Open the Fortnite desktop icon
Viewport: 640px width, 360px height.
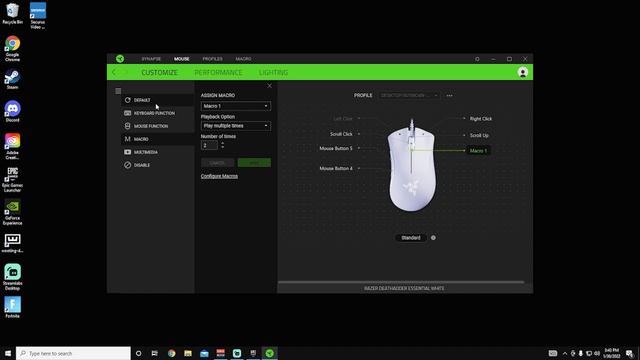coord(13,307)
